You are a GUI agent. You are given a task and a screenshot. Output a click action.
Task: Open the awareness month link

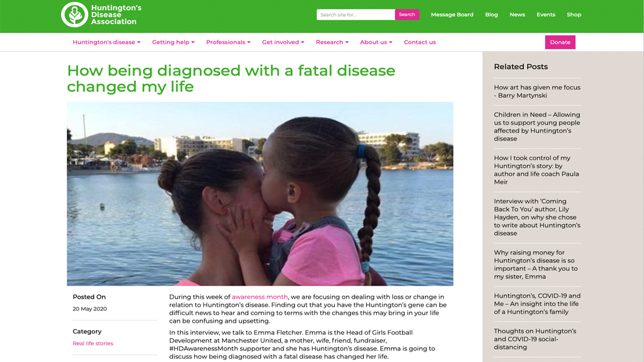[260, 297]
